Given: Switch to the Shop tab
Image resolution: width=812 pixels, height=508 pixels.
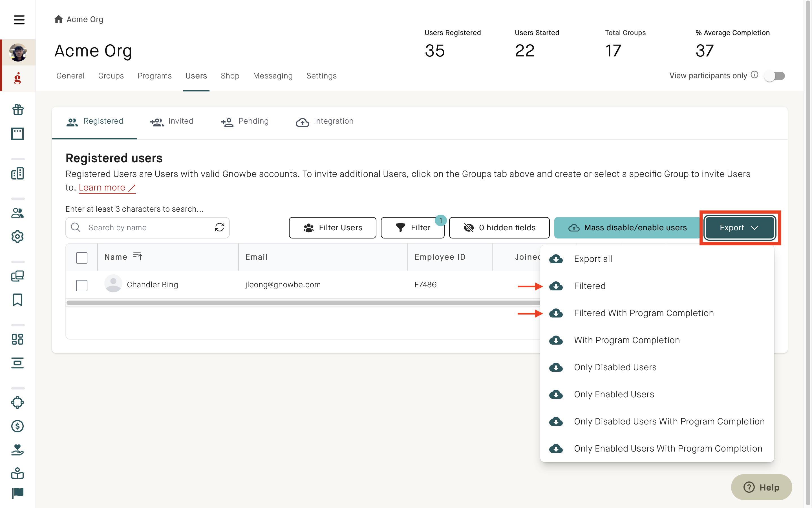Looking at the screenshot, I should 230,76.
